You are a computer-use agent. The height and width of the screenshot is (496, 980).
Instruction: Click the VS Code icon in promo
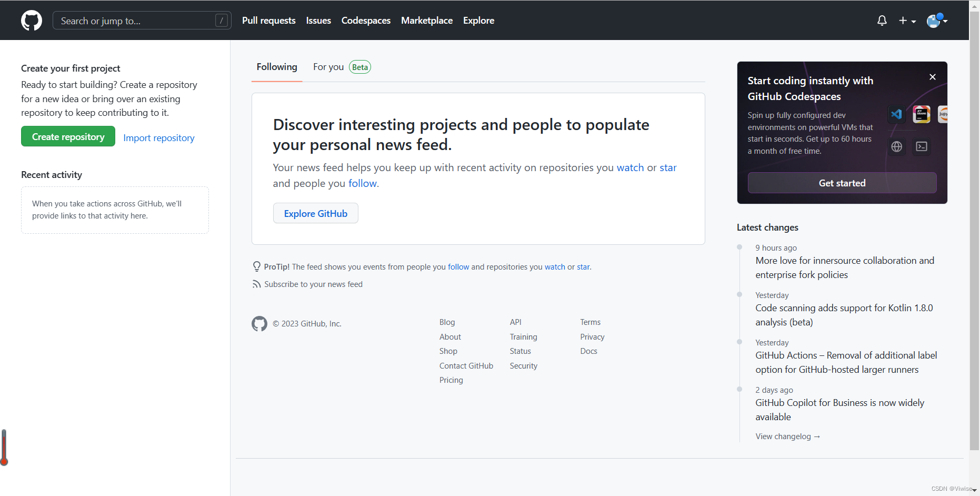pyautogui.click(x=896, y=114)
